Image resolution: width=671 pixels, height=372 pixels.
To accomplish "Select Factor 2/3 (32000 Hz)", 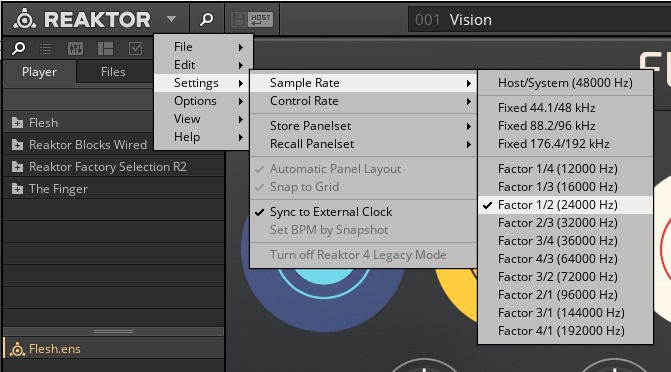I will (x=565, y=223).
